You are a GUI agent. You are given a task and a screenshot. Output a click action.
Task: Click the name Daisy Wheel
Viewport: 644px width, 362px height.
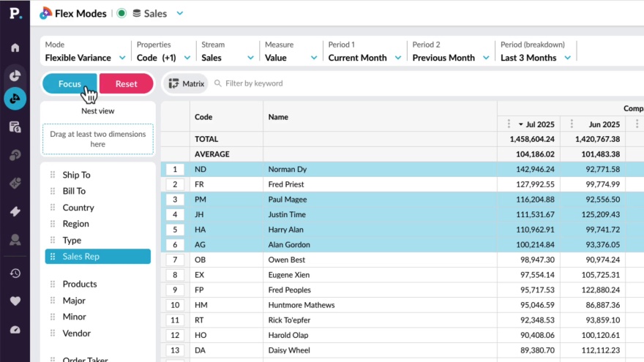pos(289,350)
